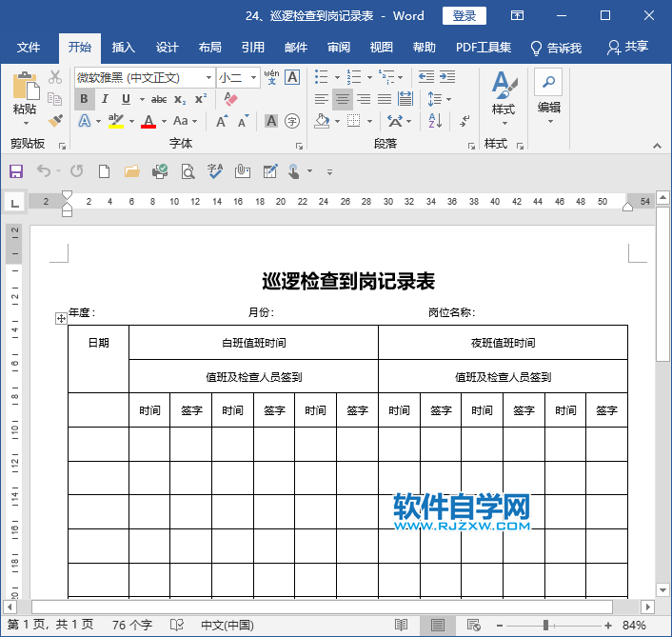The image size is (672, 637).
Task: Toggle Italic formatting
Action: click(105, 99)
